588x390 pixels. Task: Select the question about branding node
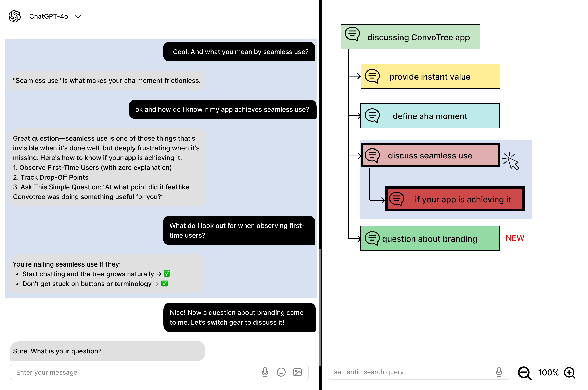430,238
